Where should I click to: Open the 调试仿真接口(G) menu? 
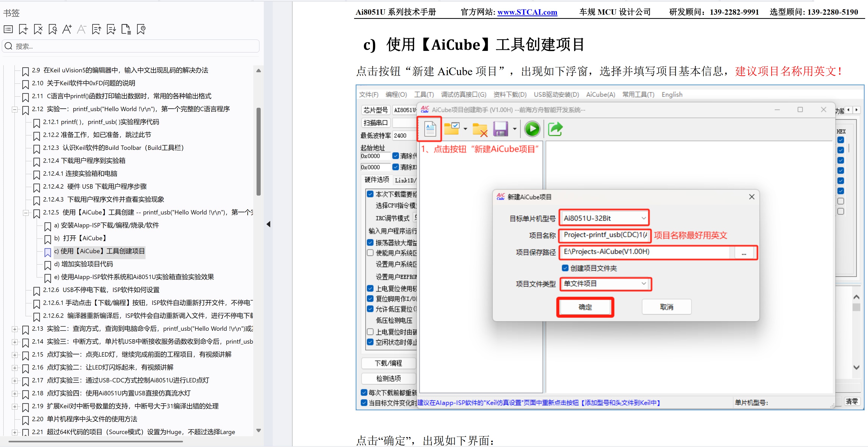[x=464, y=95]
